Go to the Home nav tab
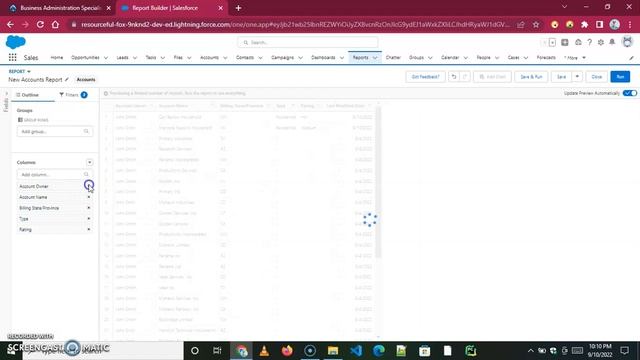Viewport: 640px width, 360px height. 57,58
